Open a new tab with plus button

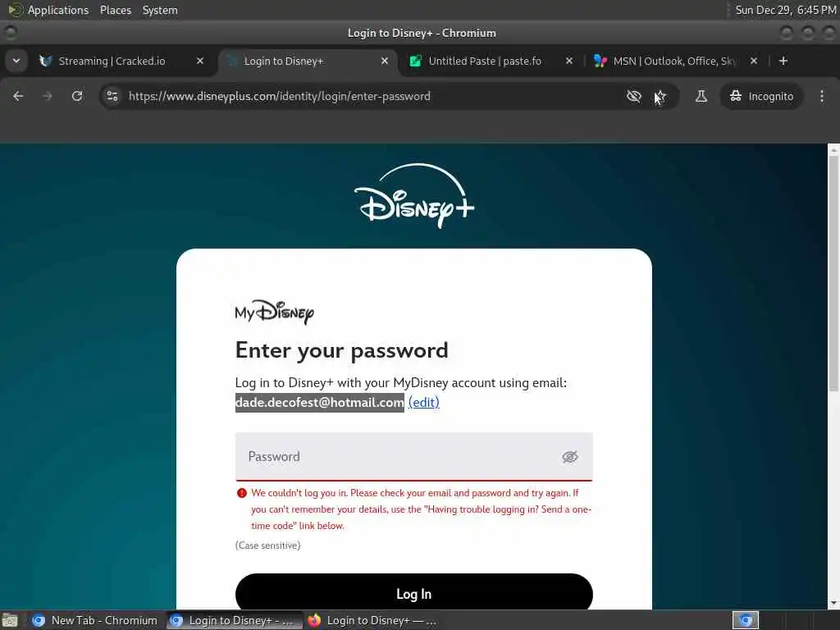point(783,61)
